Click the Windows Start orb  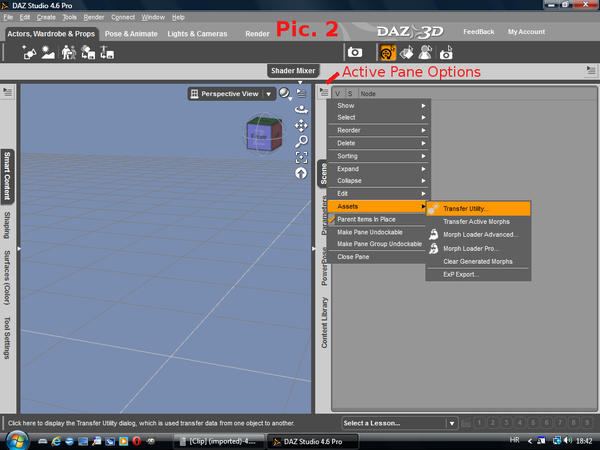[x=15, y=440]
